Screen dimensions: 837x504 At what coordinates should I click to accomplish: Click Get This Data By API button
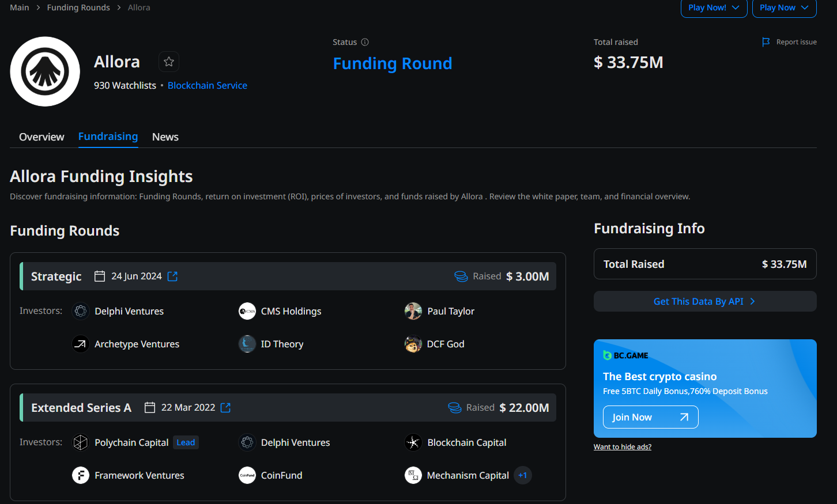coord(704,301)
